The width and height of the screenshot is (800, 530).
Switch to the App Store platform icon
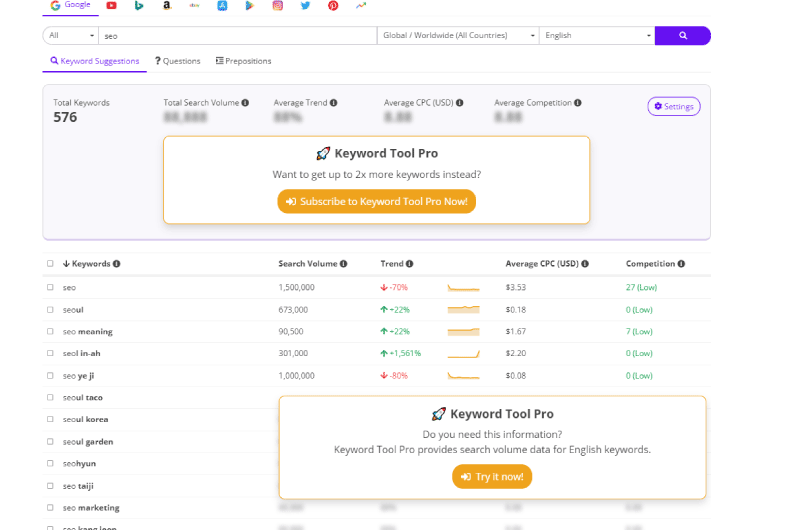222,6
